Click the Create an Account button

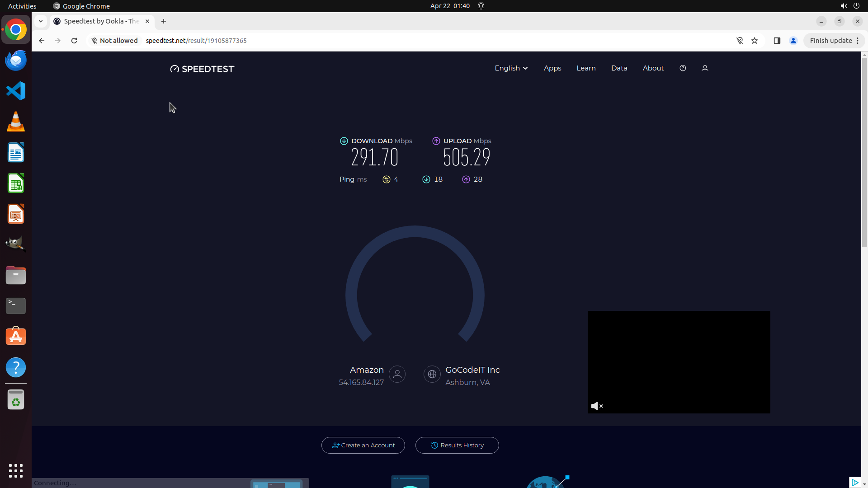pyautogui.click(x=363, y=445)
